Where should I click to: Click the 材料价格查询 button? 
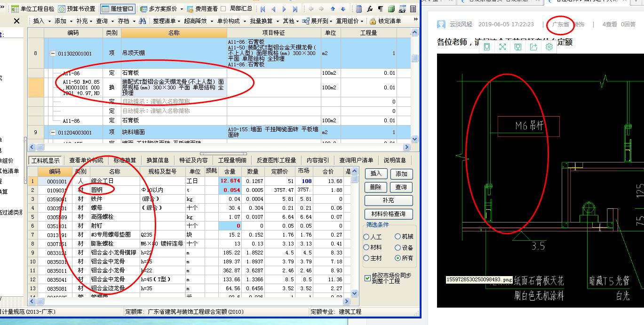pyautogui.click(x=389, y=214)
